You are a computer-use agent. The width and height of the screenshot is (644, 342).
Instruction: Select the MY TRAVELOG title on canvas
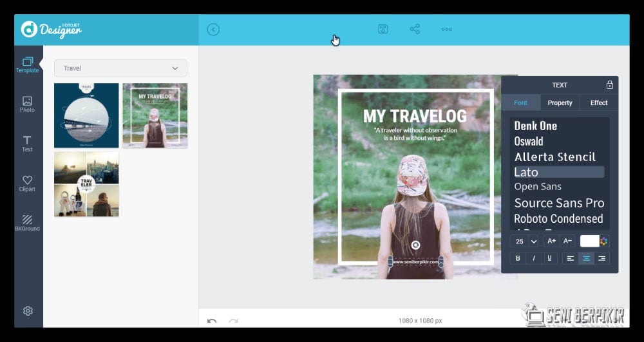pyautogui.click(x=415, y=116)
